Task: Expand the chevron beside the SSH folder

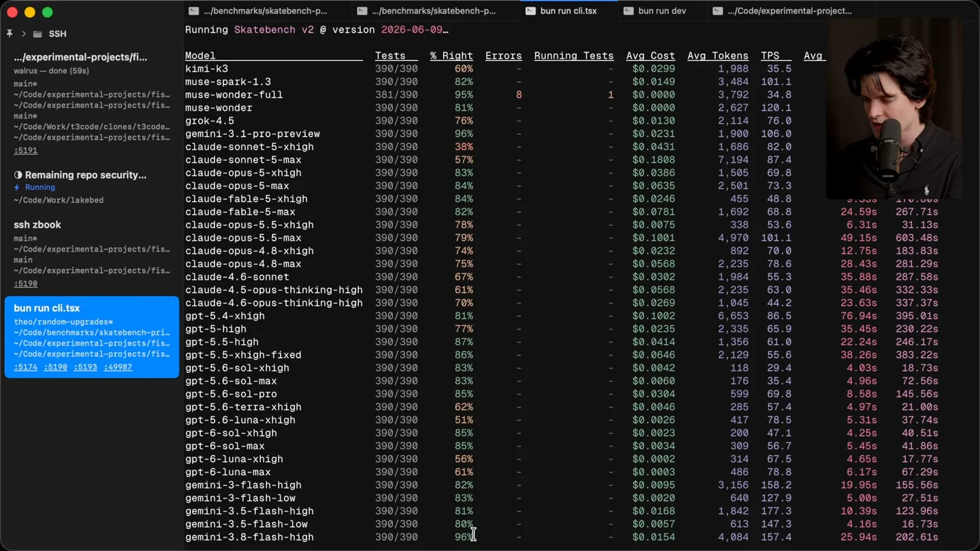Action: pyautogui.click(x=23, y=34)
